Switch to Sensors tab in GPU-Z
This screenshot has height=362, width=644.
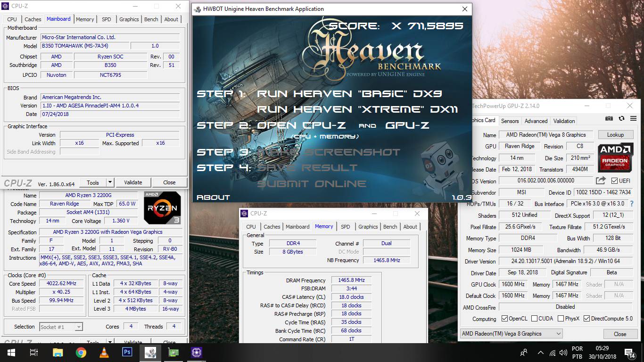[x=510, y=121]
